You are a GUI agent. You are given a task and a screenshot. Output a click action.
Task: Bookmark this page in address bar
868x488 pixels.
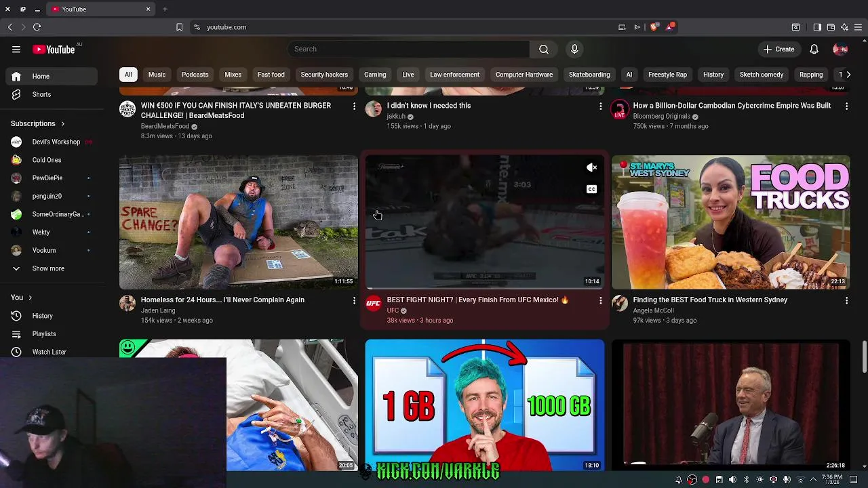179,27
